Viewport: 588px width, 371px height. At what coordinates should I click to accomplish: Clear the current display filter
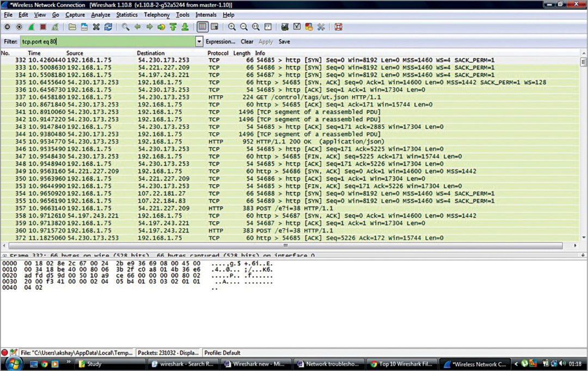tap(247, 41)
